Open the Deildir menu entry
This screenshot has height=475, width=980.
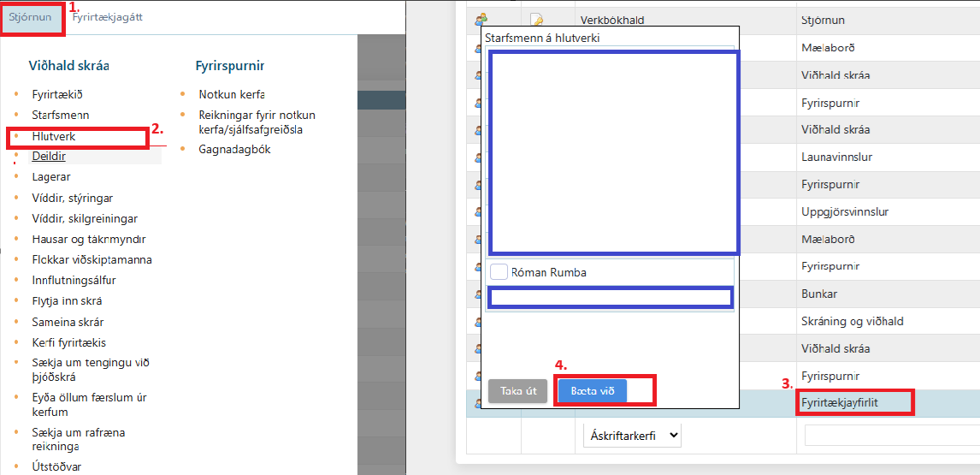coord(49,156)
